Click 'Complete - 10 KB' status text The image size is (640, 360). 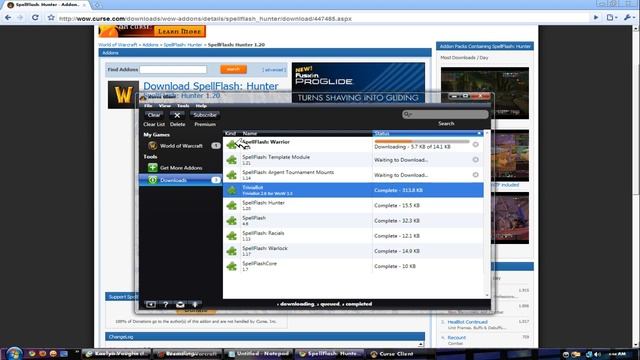click(395, 267)
